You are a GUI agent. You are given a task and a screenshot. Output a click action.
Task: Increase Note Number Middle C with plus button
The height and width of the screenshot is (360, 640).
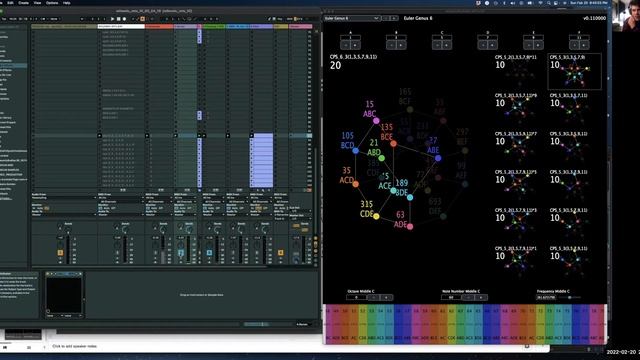coord(481,298)
